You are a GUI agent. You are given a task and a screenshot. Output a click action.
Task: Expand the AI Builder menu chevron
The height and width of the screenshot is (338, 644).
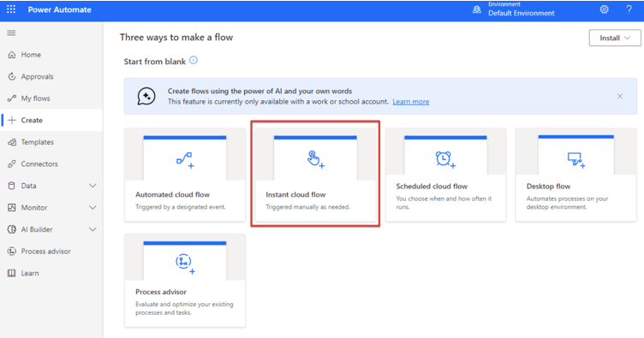[x=92, y=229]
